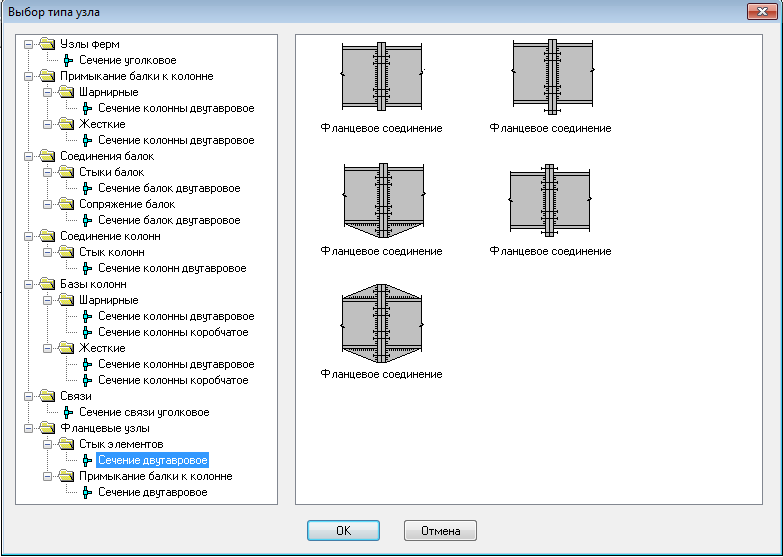Click section icon beside Сечение связи уголковое
The width and height of the screenshot is (783, 557).
click(x=68, y=412)
